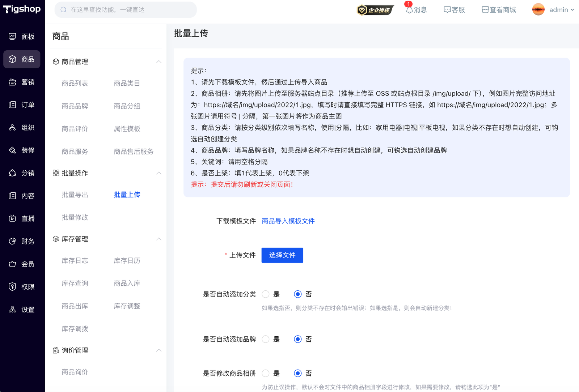The image size is (579, 392).
Task: Choose 是 for 是否修改商品相册
Action: (x=266, y=373)
